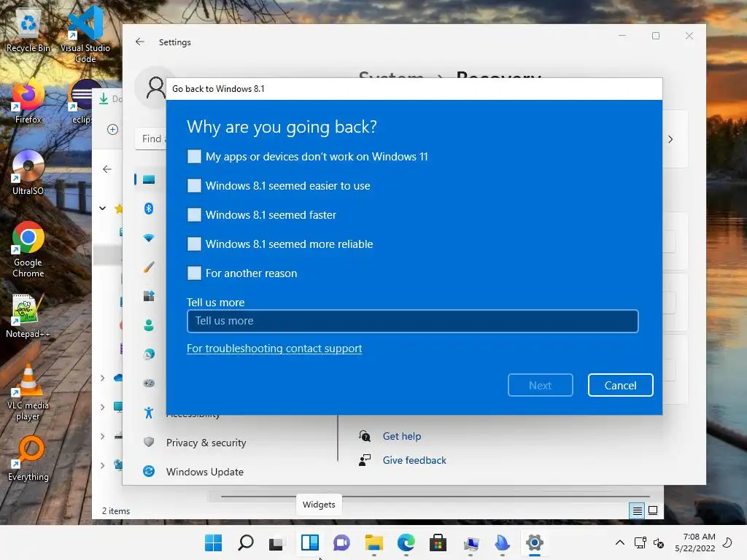
Task: Open Widgets from taskbar
Action: point(309,542)
